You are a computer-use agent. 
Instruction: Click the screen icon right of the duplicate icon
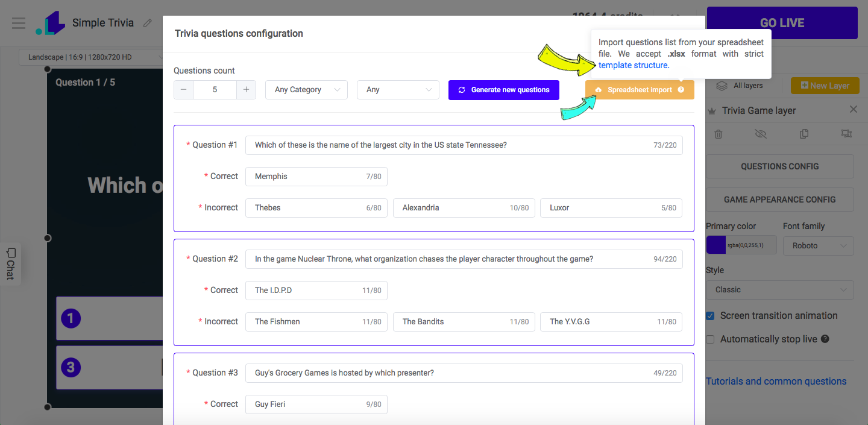pos(846,134)
